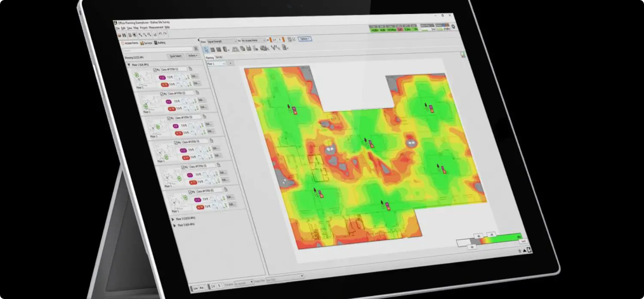The image size is (644, 299).
Task: Click the map legend corner icon
Action: click(x=463, y=55)
